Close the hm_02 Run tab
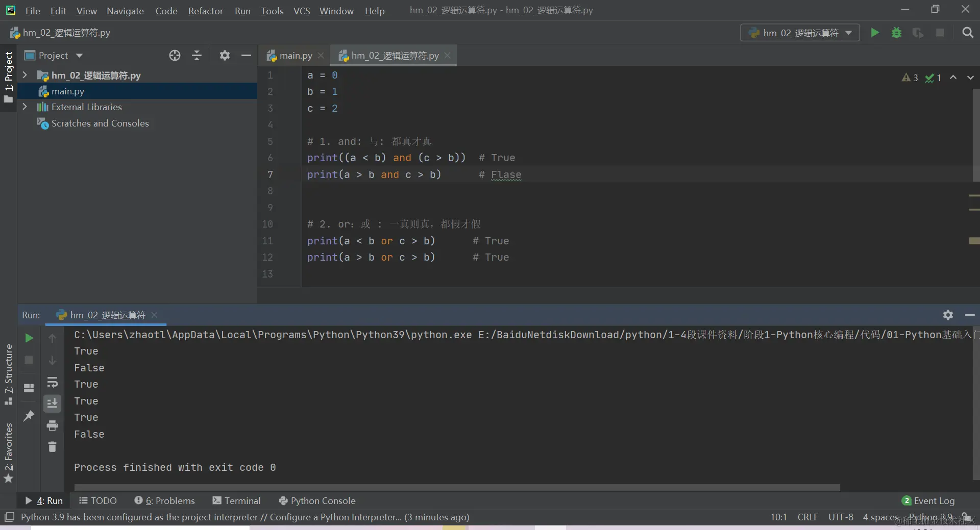 tap(155, 315)
